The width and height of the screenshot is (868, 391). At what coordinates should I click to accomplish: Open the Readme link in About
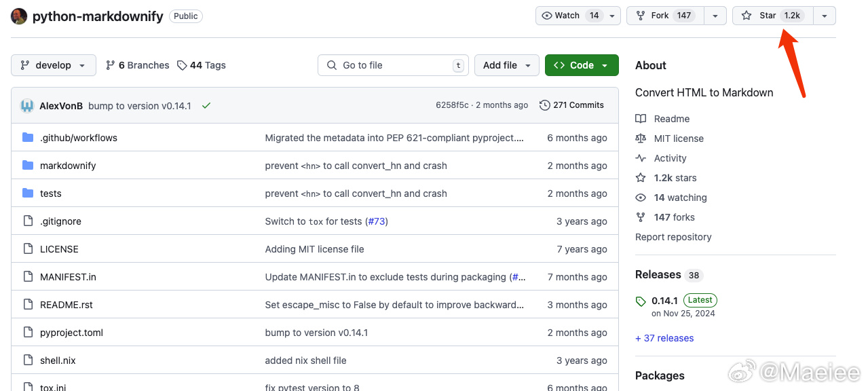click(671, 119)
